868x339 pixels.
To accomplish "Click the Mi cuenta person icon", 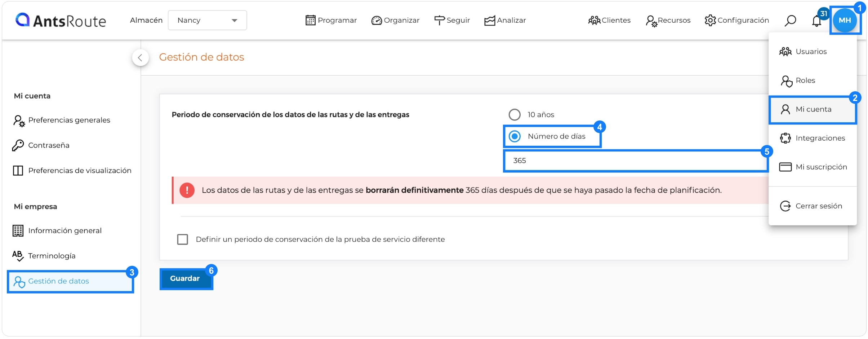I will (x=785, y=109).
